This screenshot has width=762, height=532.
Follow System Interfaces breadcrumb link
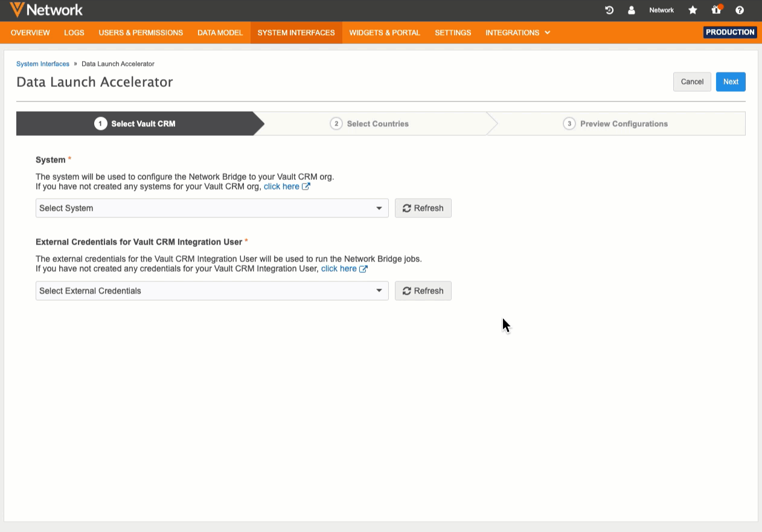(43, 64)
